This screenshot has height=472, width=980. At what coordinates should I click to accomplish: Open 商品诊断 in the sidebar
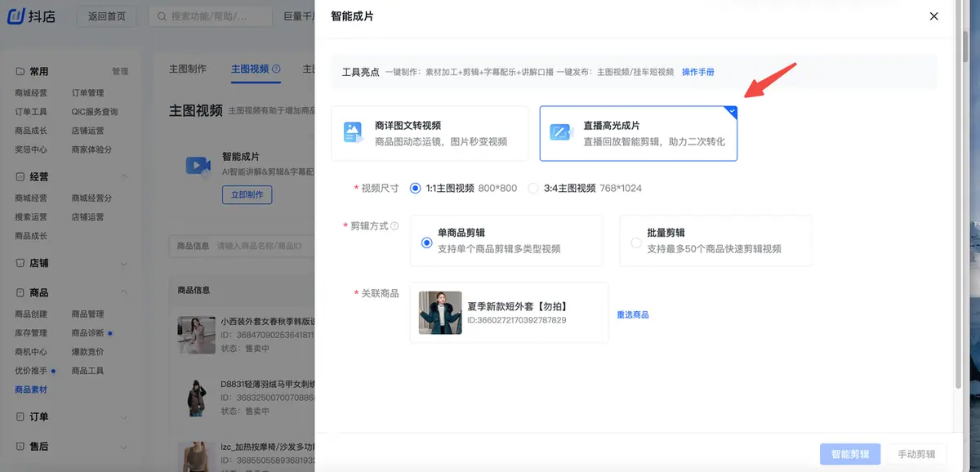(x=87, y=332)
